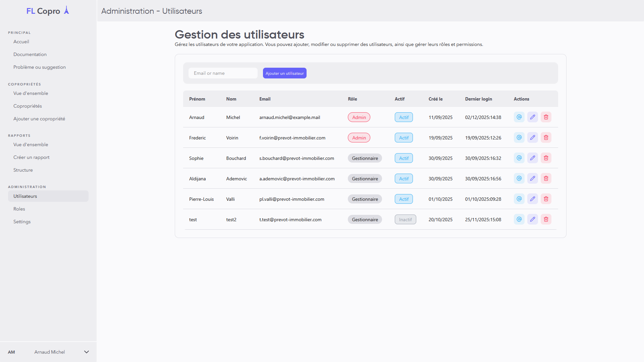Toggle Inactif status badge for test user

405,220
